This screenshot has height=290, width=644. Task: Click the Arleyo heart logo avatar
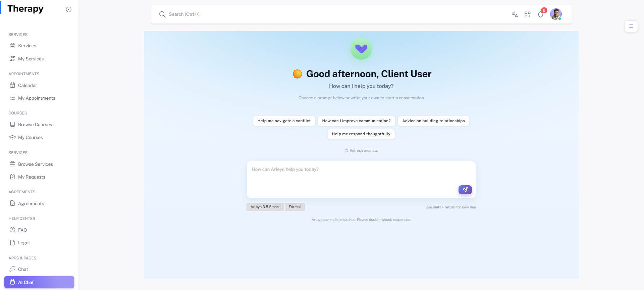tap(361, 49)
